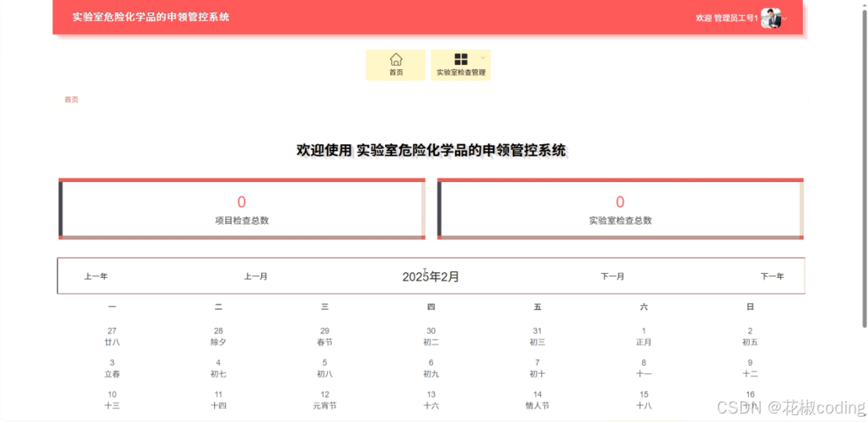The height and width of the screenshot is (423, 868).
Task: Click the 一 weekday column header
Action: coord(112,307)
